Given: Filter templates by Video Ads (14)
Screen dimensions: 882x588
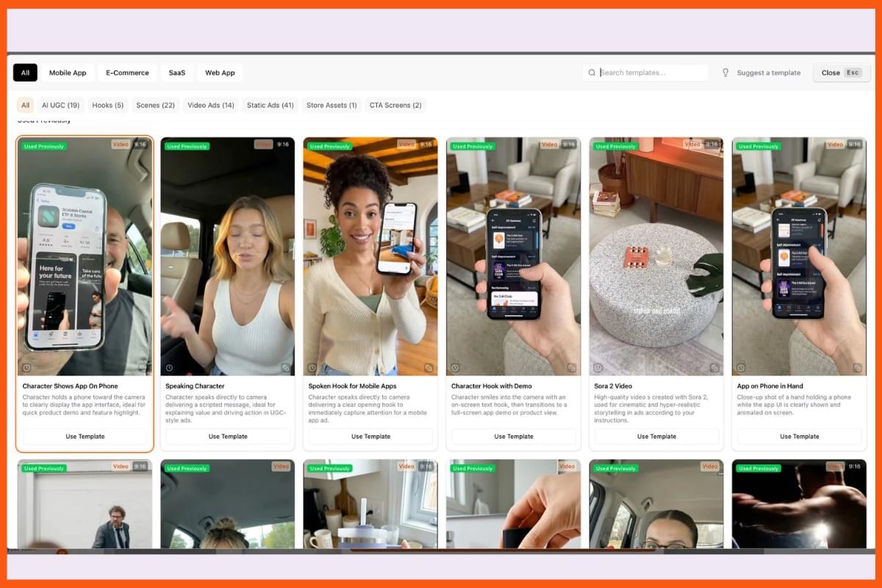Looking at the screenshot, I should (211, 105).
